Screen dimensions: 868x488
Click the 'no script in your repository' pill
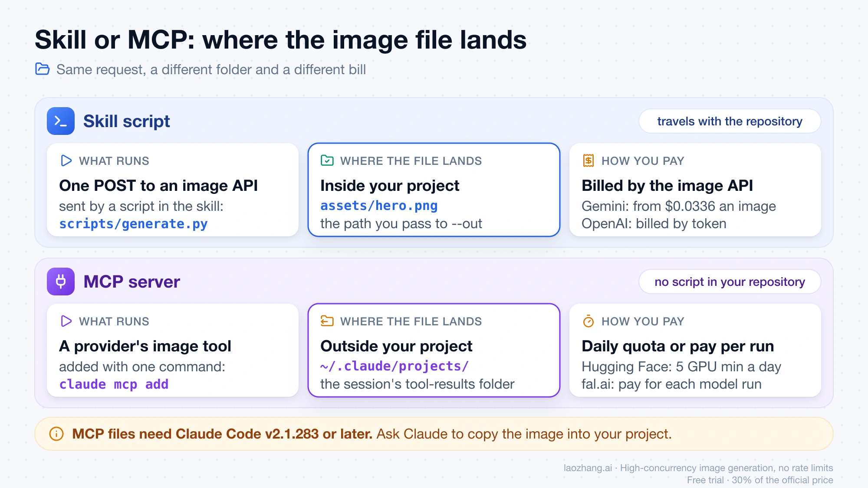730,282
